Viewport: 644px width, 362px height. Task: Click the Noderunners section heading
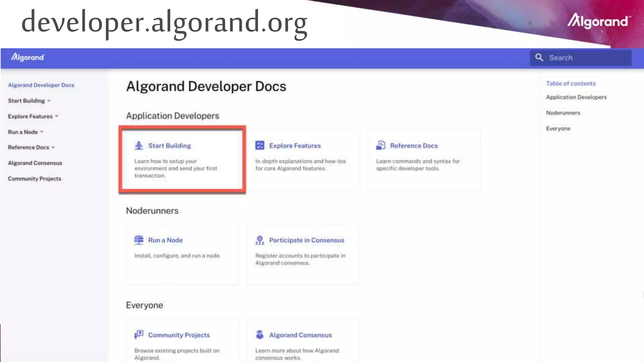click(152, 211)
